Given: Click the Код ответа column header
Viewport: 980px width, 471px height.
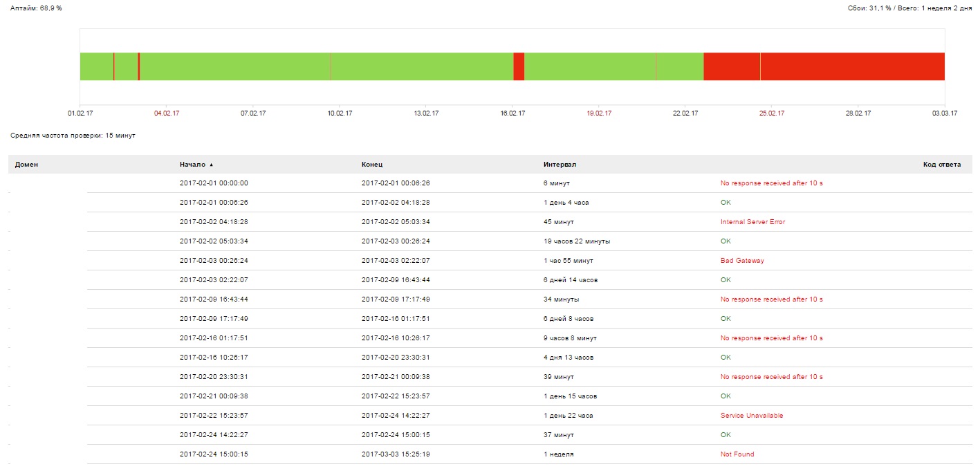Looking at the screenshot, I should pos(941,165).
